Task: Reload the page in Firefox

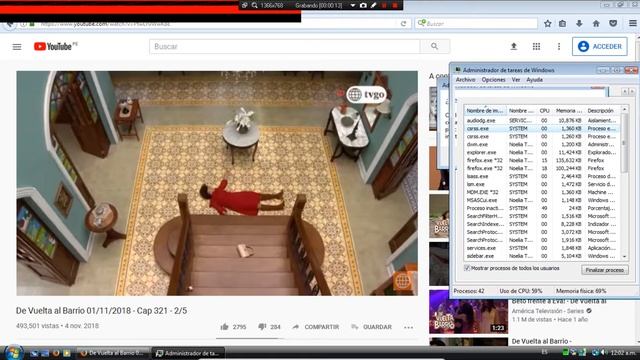Action: click(x=403, y=24)
